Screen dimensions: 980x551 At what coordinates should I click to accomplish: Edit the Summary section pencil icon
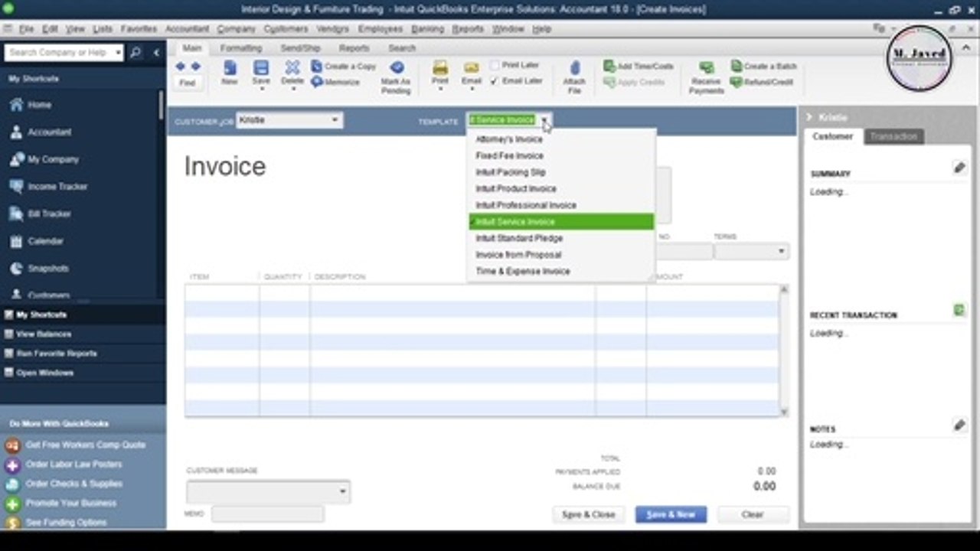959,168
